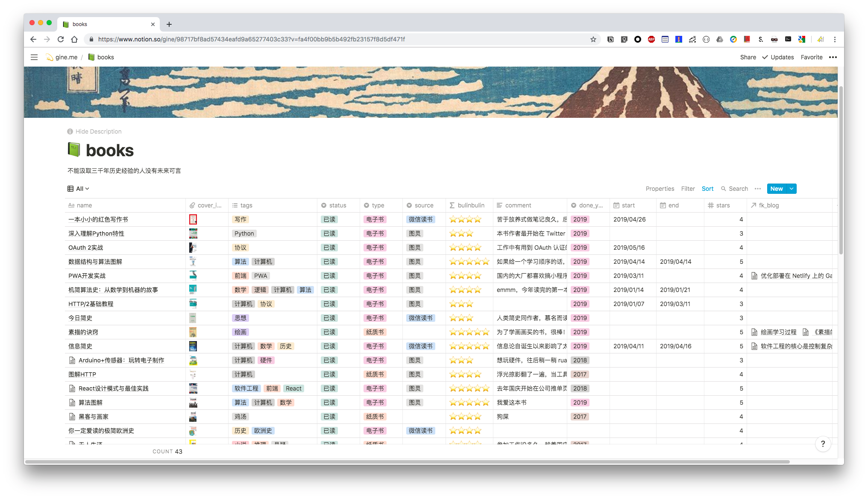Expand the All view switcher dropdown
Viewport: 868px width, 499px height.
[79, 189]
